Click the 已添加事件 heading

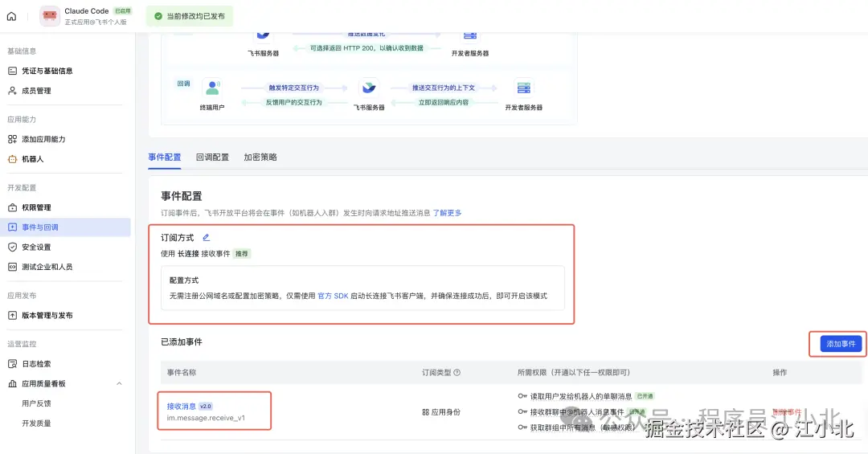pyautogui.click(x=182, y=342)
